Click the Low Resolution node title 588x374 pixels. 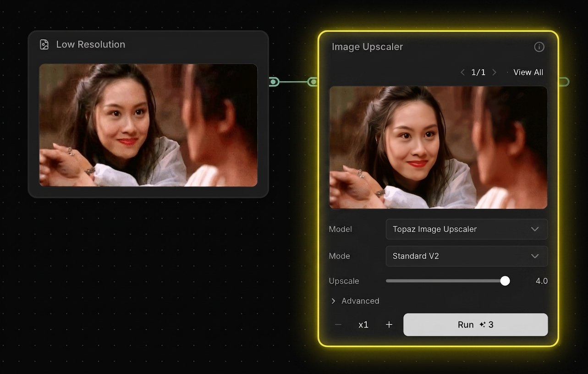91,44
